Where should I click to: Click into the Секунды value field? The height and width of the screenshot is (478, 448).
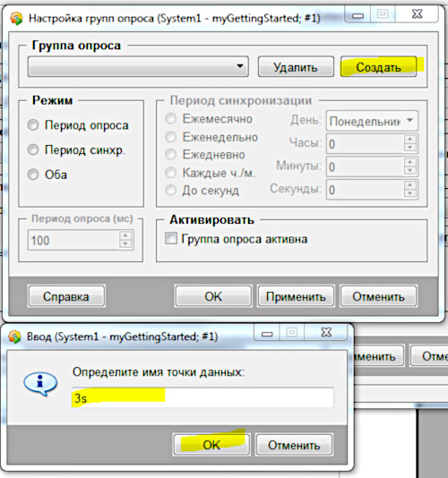366,190
